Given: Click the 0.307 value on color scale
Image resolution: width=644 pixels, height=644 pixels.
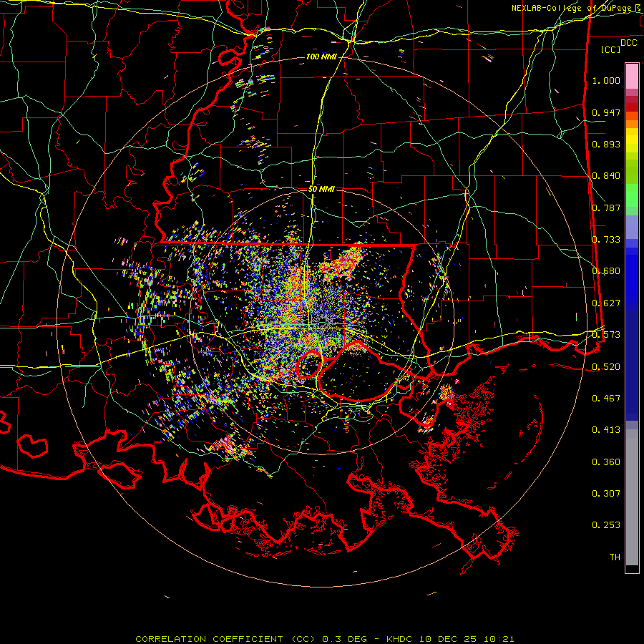Looking at the screenshot, I should 606,494.
